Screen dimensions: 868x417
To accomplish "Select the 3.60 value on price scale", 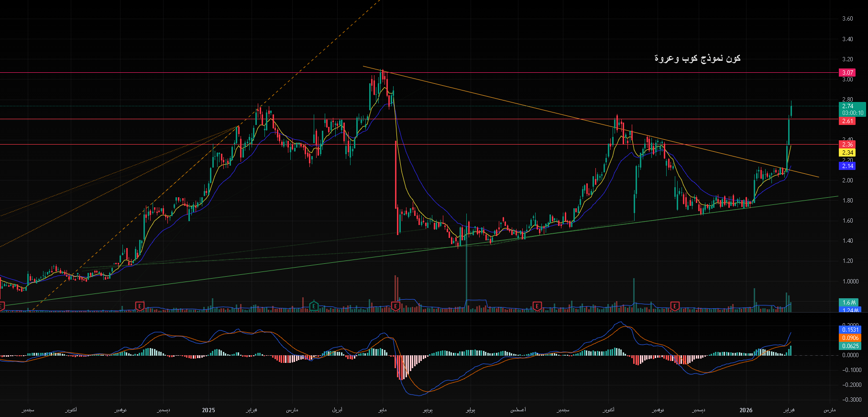I will (x=847, y=19).
